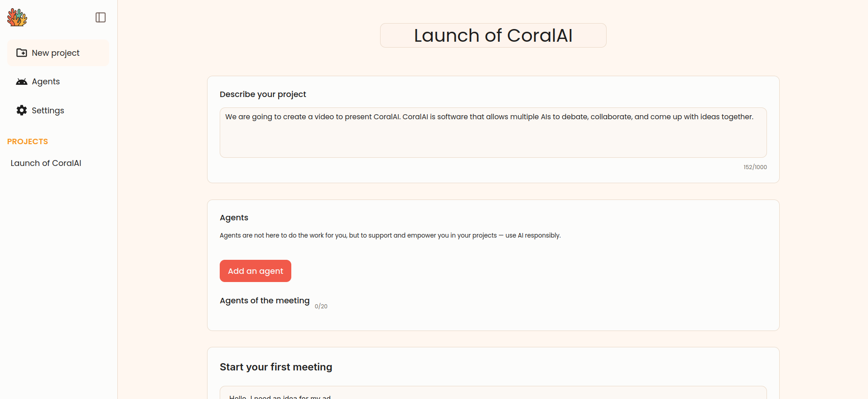This screenshot has width=868, height=399.
Task: Click the Agents robot icon
Action: coord(21,82)
